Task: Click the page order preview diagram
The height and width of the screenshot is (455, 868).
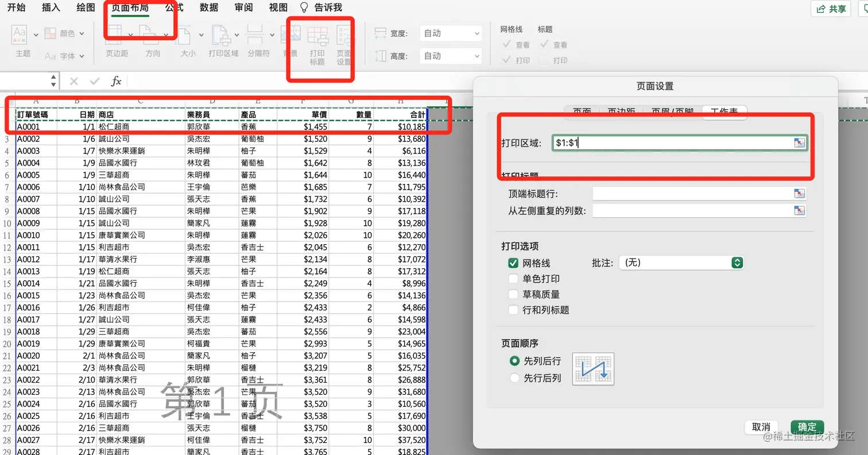Action: 593,369
